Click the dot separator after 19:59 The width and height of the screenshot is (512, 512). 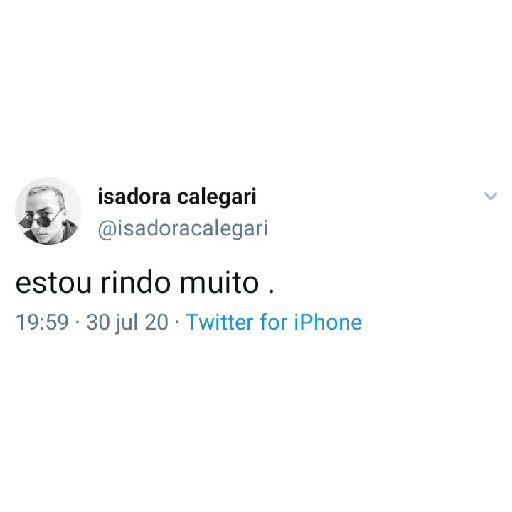[78, 323]
